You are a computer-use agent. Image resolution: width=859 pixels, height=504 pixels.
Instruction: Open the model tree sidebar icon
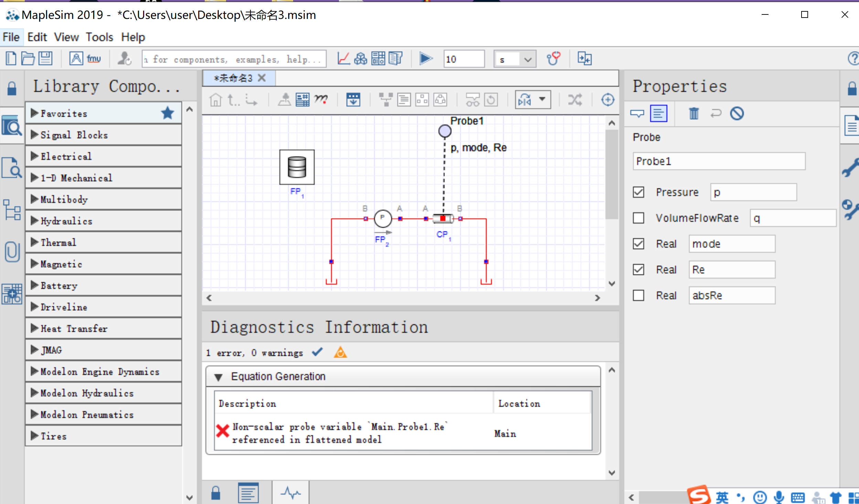(x=12, y=210)
